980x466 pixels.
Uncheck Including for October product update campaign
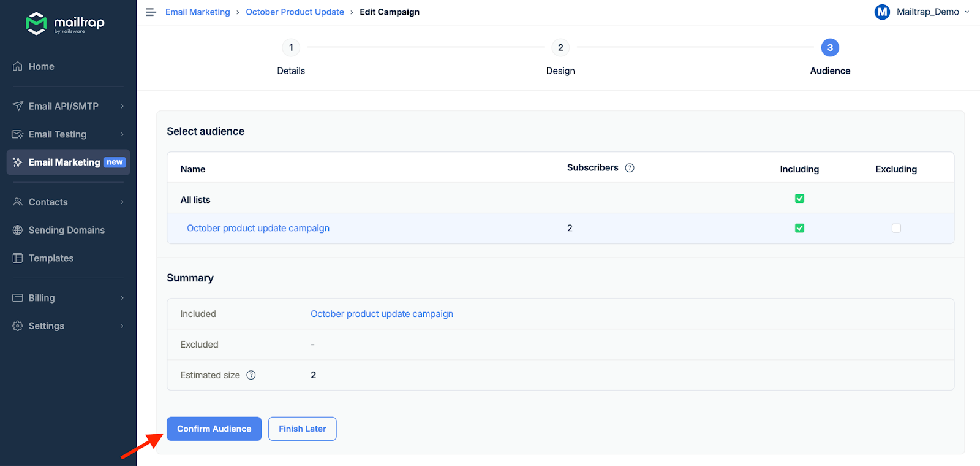(799, 228)
